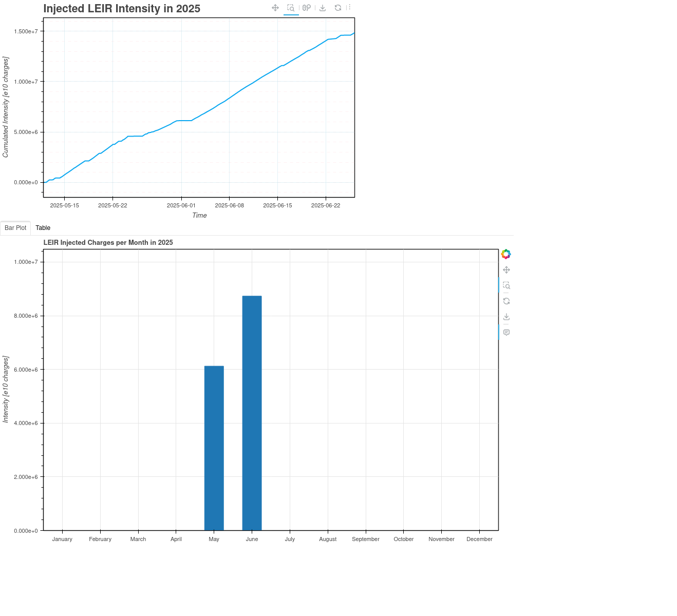Click the '1.500e+7' y-axis label in top plot
The height and width of the screenshot is (616, 677).
[x=26, y=31]
